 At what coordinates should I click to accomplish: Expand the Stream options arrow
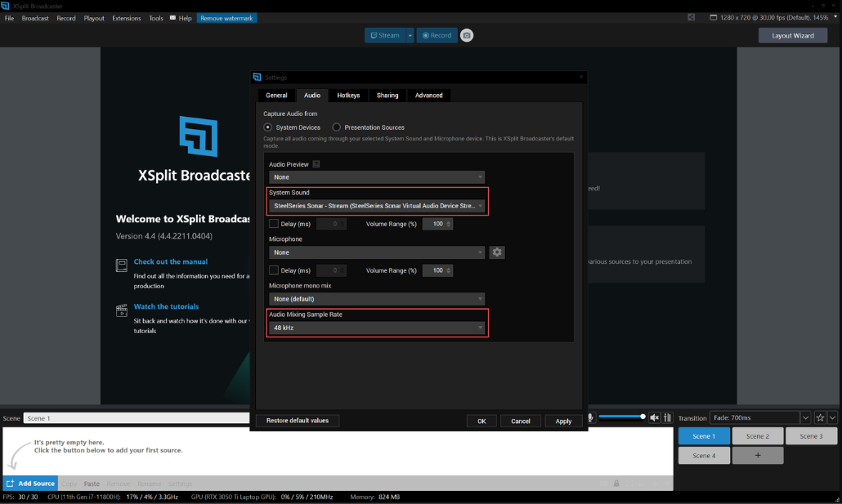point(410,35)
